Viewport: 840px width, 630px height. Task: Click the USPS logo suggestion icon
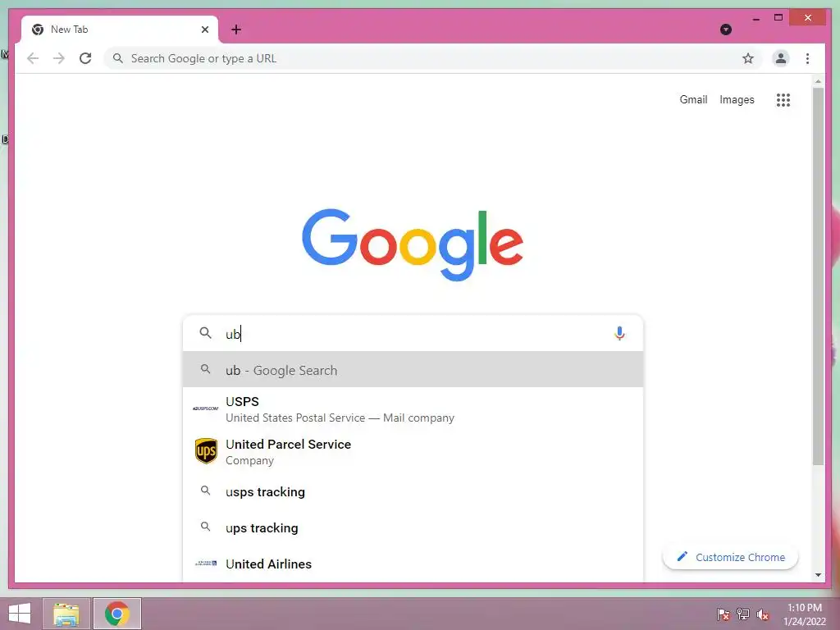coord(206,409)
